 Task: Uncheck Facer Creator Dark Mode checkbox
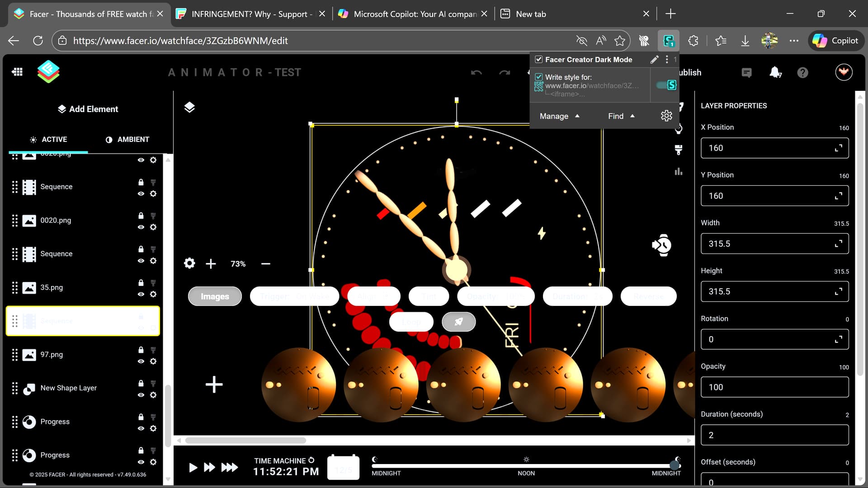point(539,60)
